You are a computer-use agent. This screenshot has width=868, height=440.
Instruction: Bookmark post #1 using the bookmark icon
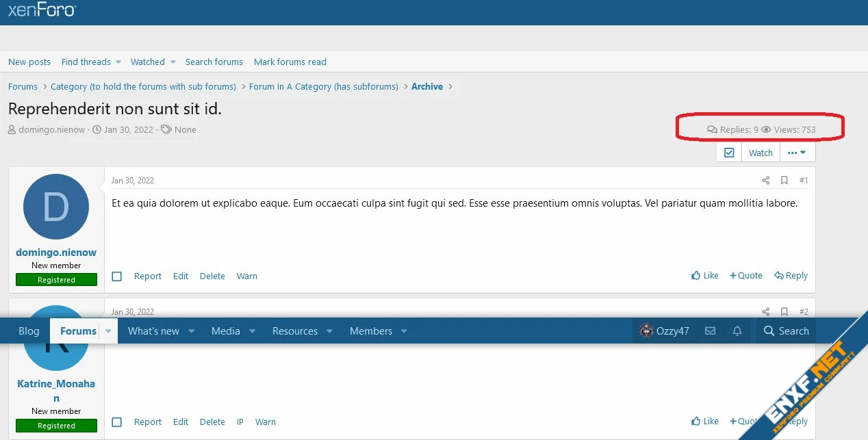[784, 181]
